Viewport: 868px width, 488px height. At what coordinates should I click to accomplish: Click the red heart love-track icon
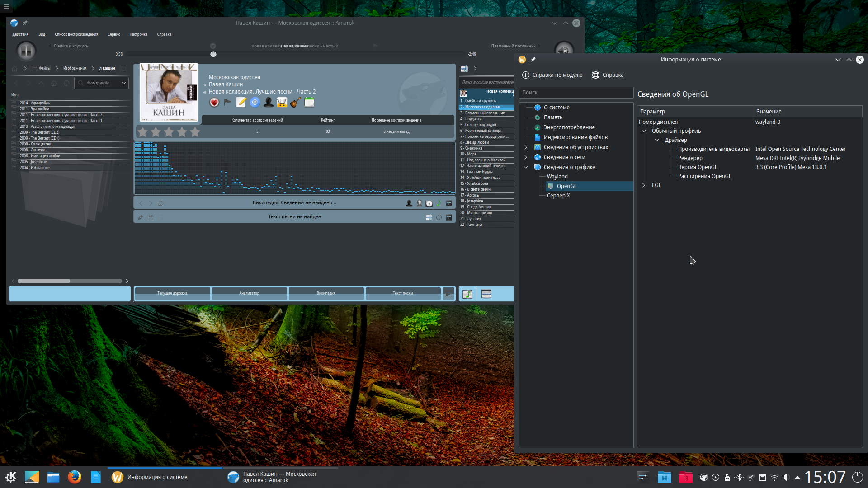(x=214, y=103)
